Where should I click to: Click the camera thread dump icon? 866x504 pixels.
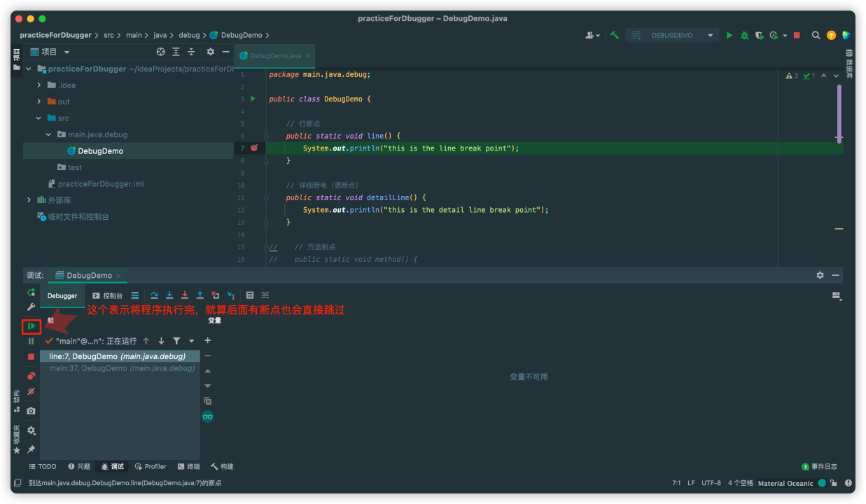31,411
